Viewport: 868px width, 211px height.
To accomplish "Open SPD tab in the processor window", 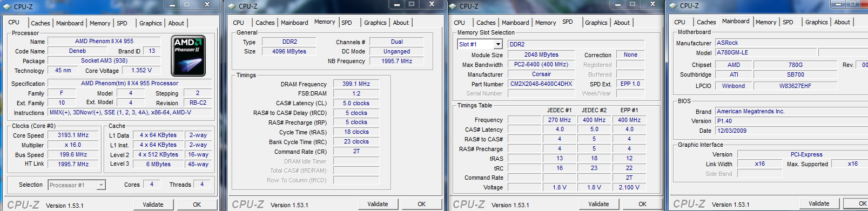I will [x=122, y=23].
